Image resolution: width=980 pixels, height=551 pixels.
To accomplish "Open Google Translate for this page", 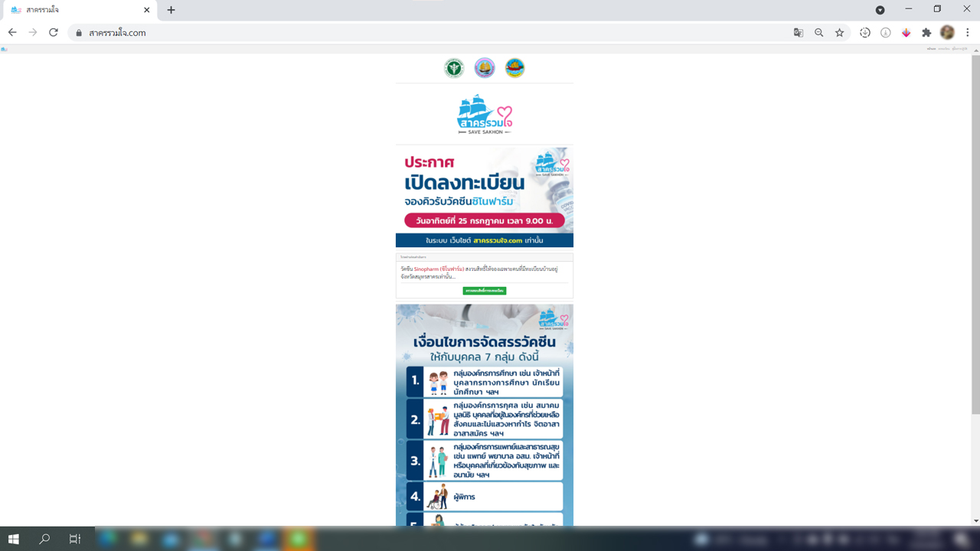I will point(799,32).
